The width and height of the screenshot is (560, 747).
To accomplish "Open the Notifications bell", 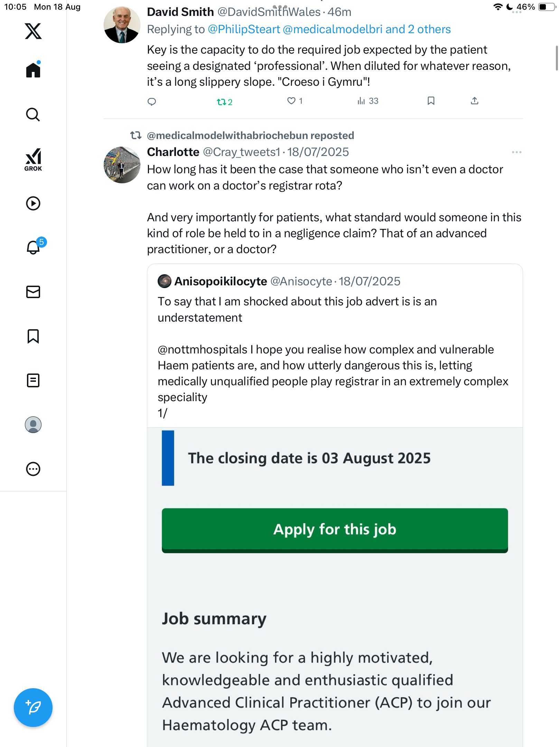I will [x=33, y=247].
